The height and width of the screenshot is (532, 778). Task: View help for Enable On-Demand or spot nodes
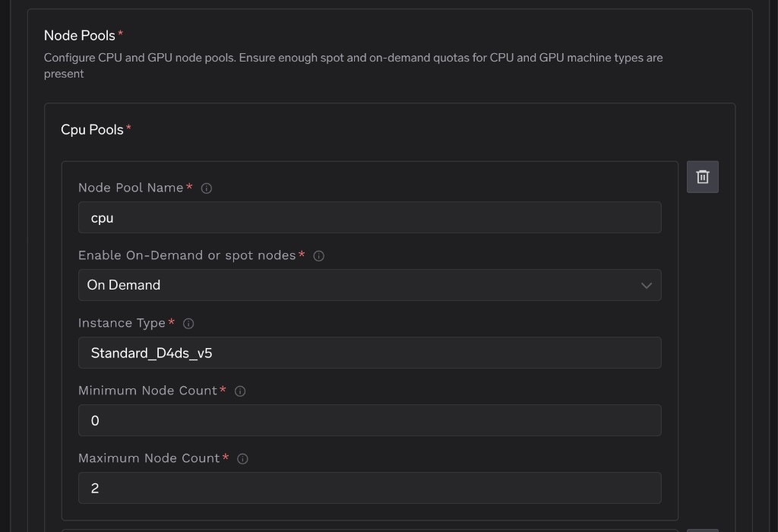tap(319, 255)
